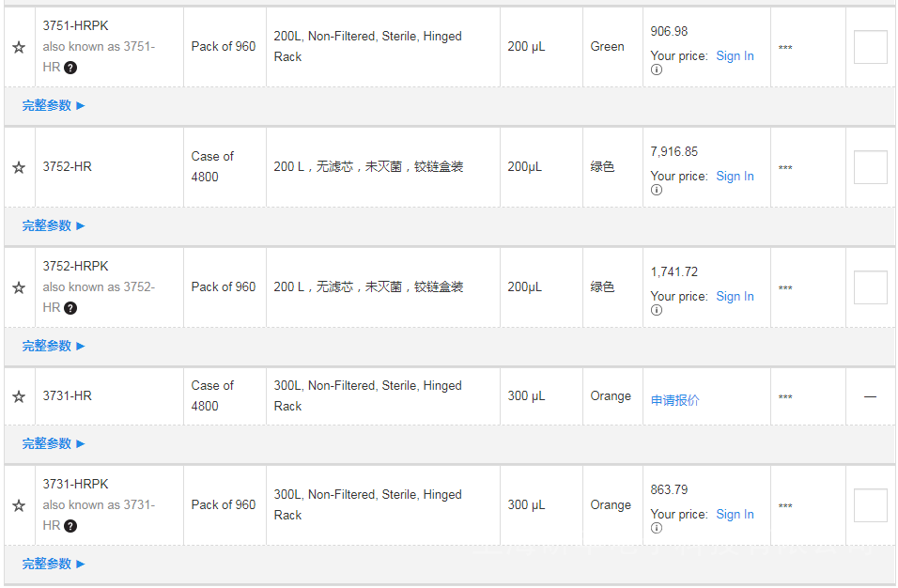Click the star beside 3752-HRPK
The image size is (898, 588).
[19, 287]
